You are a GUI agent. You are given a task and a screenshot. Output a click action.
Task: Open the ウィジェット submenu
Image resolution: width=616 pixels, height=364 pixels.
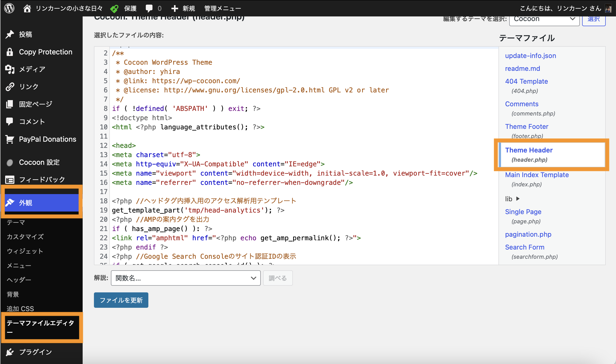25,251
